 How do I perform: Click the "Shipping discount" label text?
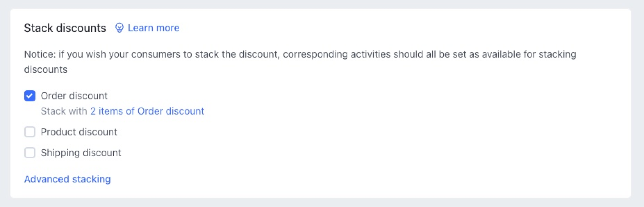tap(81, 153)
